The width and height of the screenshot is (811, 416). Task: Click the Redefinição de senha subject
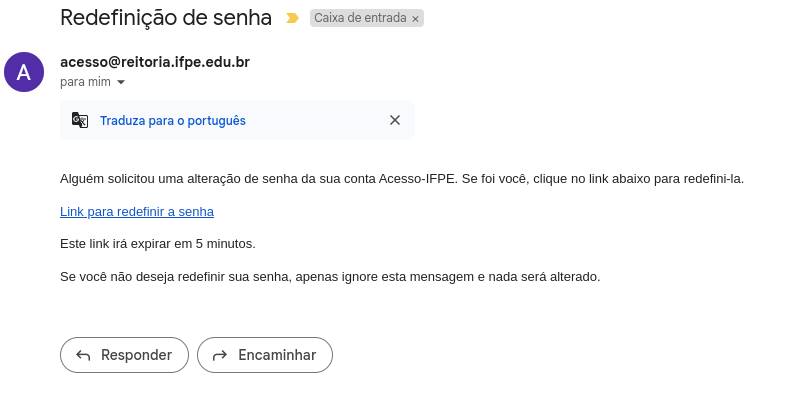tap(166, 17)
